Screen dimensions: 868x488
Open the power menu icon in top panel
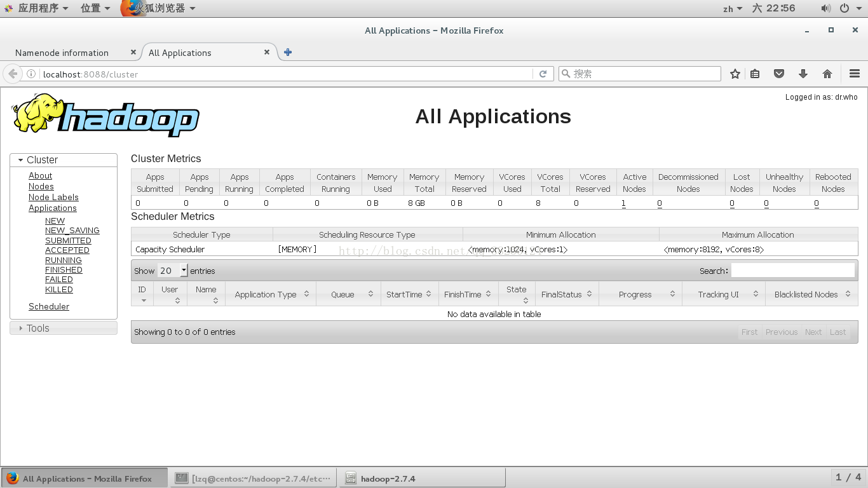tap(844, 8)
